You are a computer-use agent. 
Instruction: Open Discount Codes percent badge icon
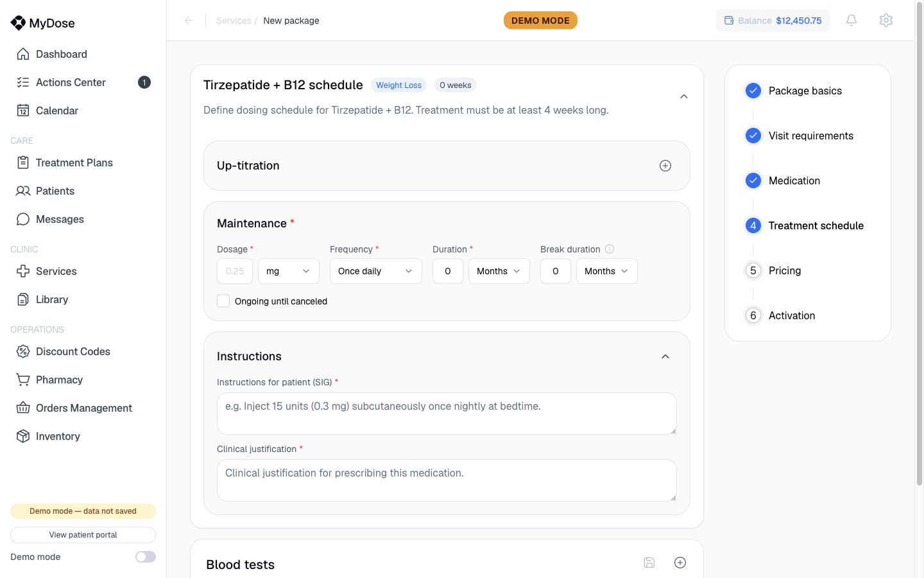click(23, 351)
